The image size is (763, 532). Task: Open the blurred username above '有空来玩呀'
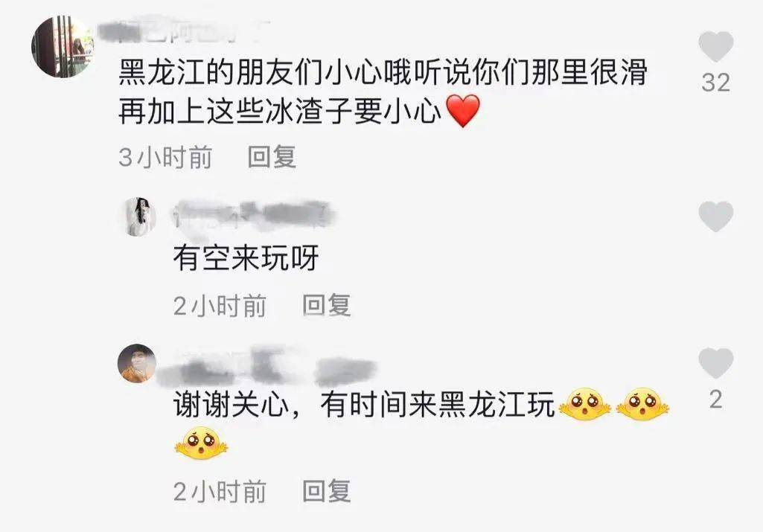[x=255, y=216]
